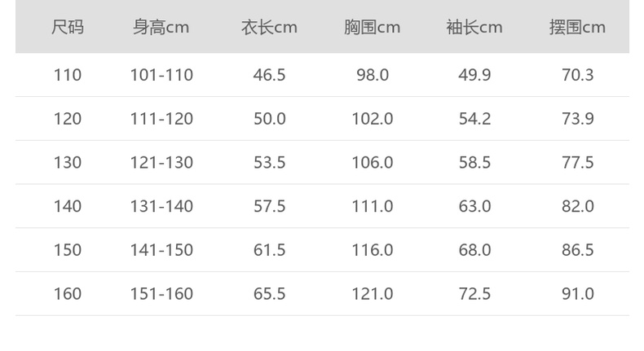Select the 衣长cm header cell
The height and width of the screenshot is (351, 644).
(x=269, y=27)
